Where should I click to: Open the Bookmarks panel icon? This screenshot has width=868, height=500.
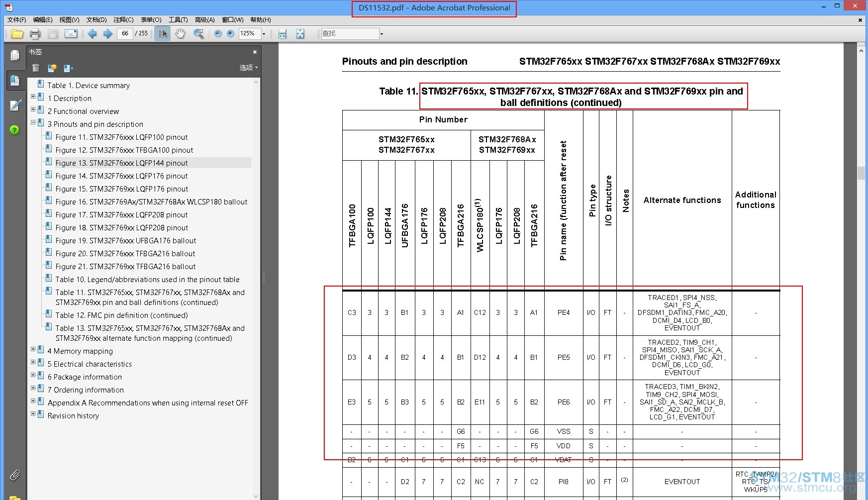pos(15,80)
